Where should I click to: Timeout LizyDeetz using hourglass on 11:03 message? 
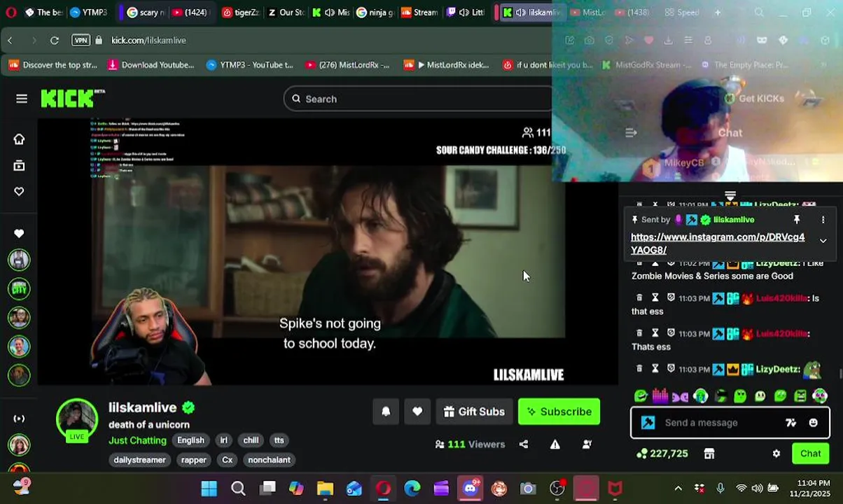655,369
